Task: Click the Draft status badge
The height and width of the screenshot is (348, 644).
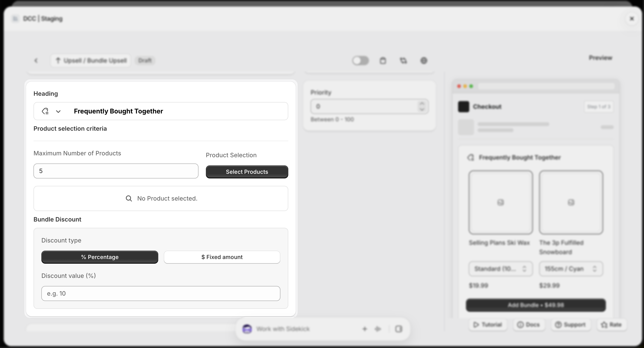Action: pyautogui.click(x=145, y=61)
